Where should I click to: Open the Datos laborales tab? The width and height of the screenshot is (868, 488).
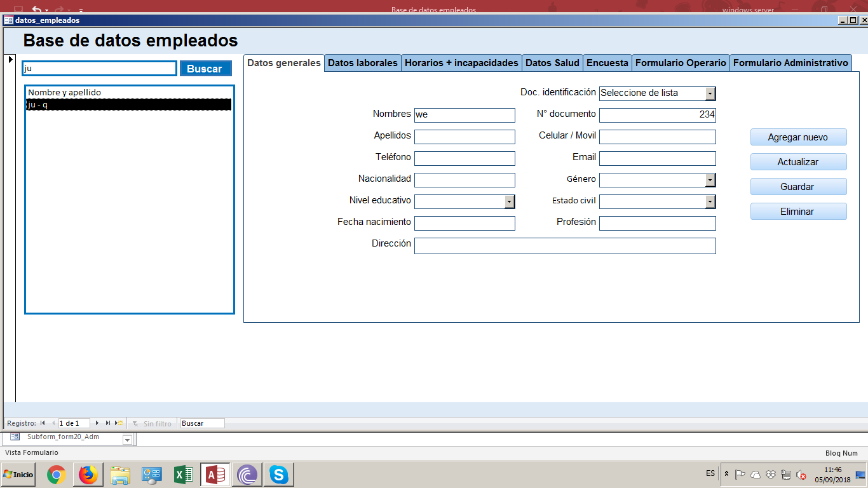pyautogui.click(x=363, y=63)
